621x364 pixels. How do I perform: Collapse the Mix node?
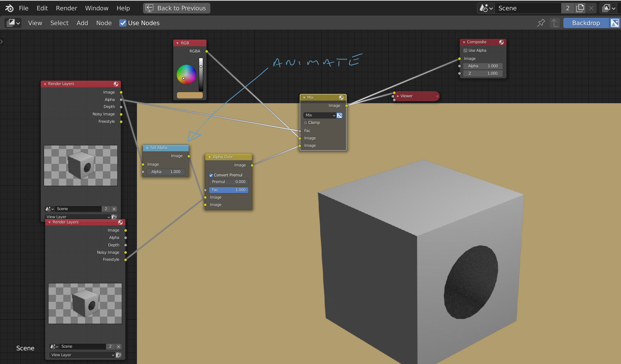click(304, 98)
